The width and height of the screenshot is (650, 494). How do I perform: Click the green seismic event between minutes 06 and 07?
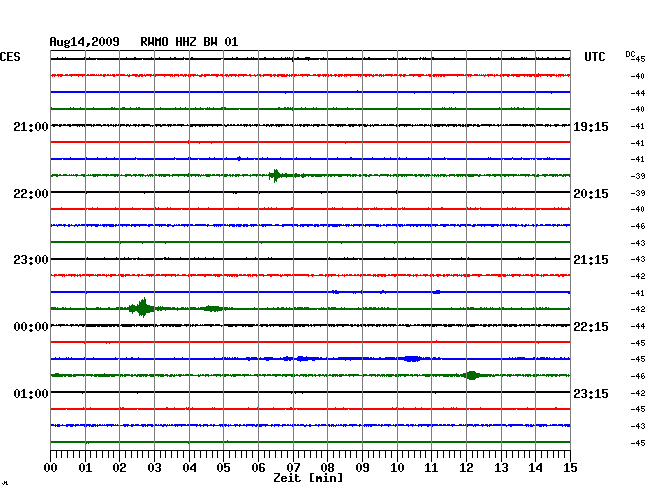(275, 175)
